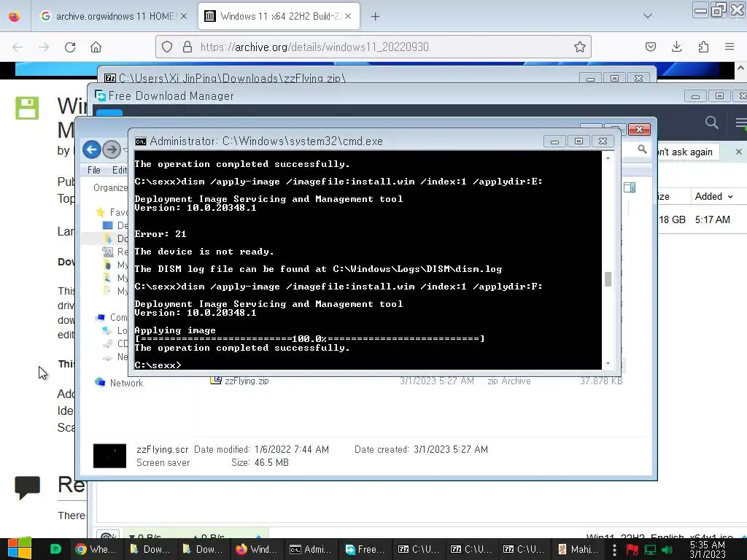This screenshot has height=560, width=747.
Task: Open the Organize dropdown in Explorer
Action: pos(111,187)
